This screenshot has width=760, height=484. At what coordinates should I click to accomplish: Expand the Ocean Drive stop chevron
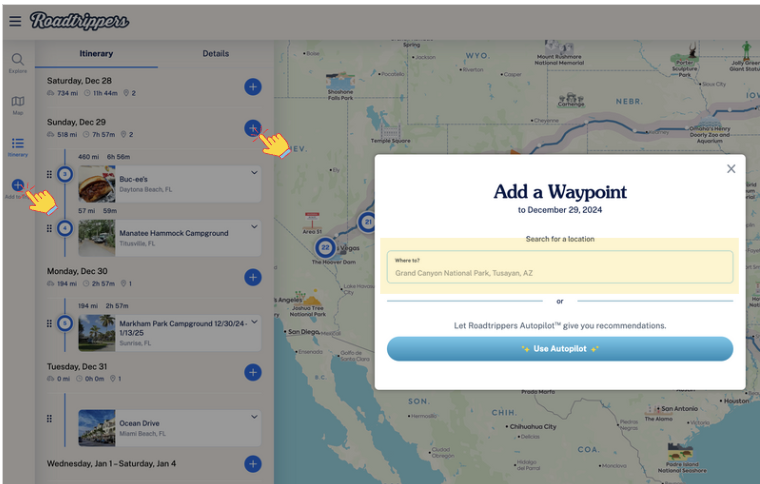(x=254, y=417)
